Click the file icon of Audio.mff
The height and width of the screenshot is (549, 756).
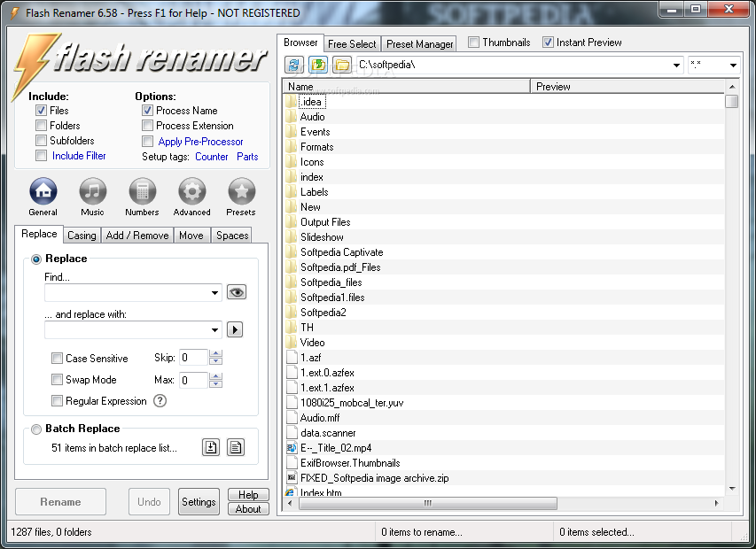point(292,418)
